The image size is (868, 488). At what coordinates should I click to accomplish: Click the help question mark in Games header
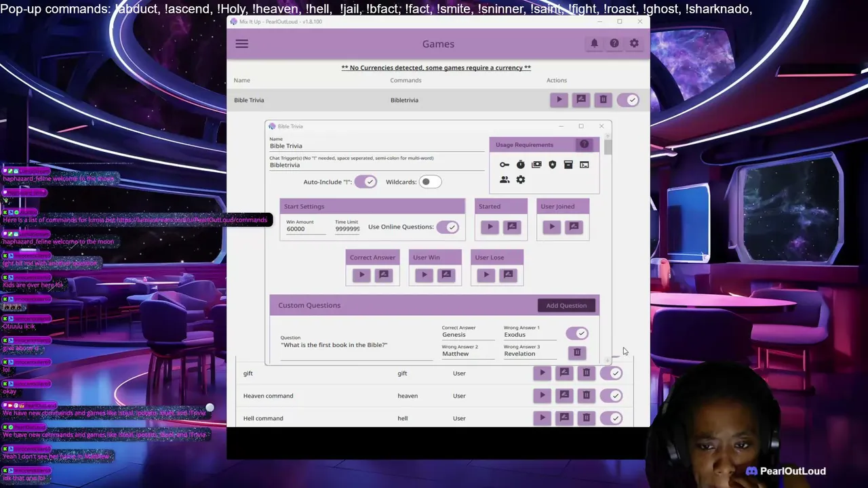click(x=614, y=43)
